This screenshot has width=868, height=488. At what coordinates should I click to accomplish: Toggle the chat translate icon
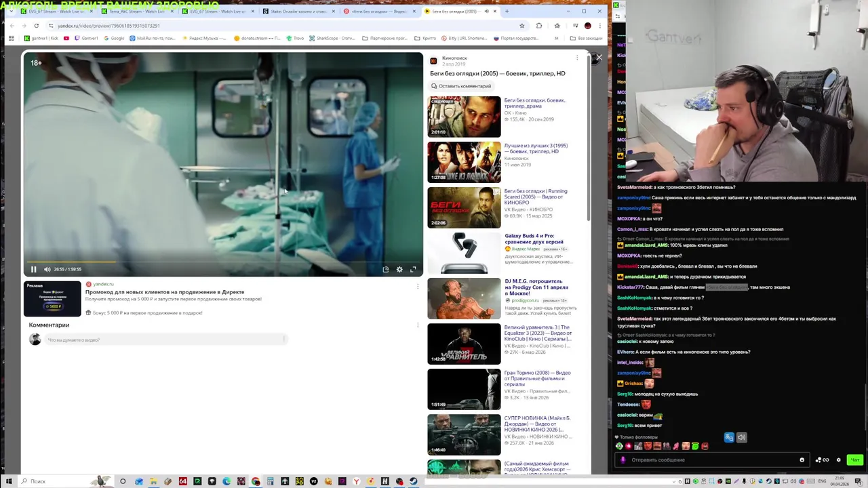tap(729, 438)
